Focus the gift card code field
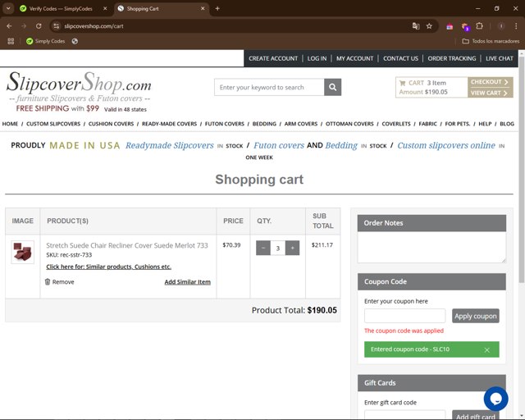The image size is (525, 420). [404, 414]
